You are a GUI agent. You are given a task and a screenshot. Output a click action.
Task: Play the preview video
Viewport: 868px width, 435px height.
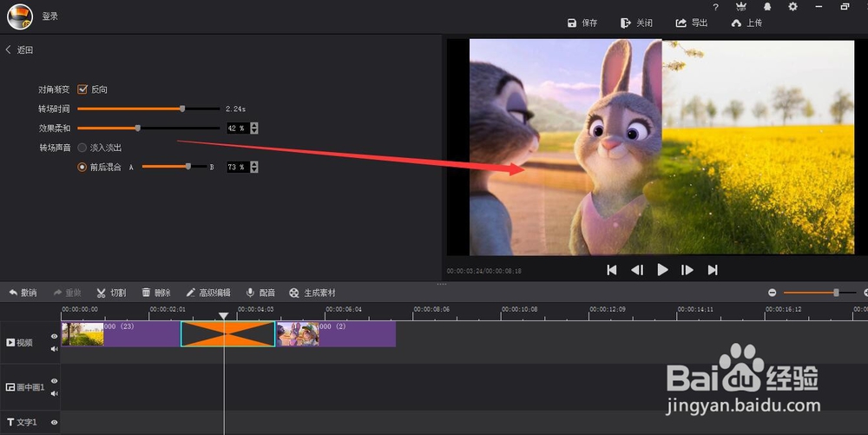click(x=662, y=269)
